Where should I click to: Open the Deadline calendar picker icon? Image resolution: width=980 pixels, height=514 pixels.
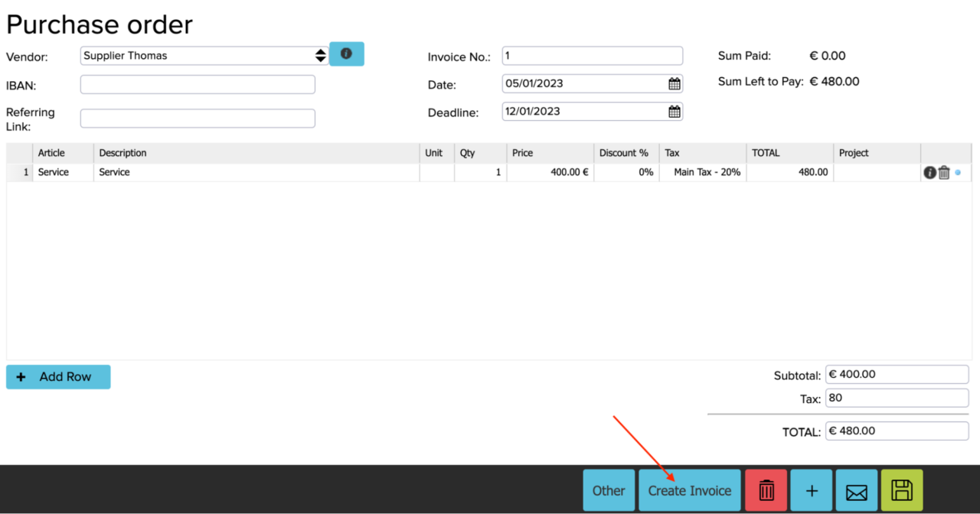pyautogui.click(x=674, y=111)
